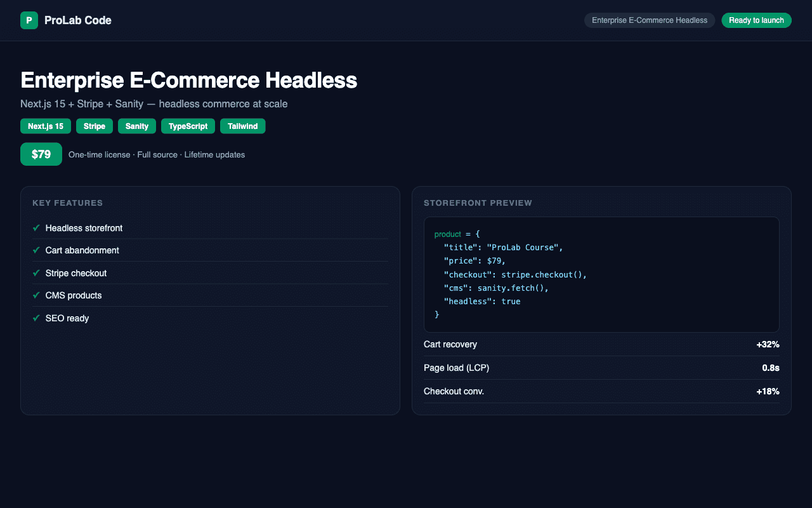The image size is (812, 508).
Task: Click the 0.8s page load value
Action: tap(771, 368)
